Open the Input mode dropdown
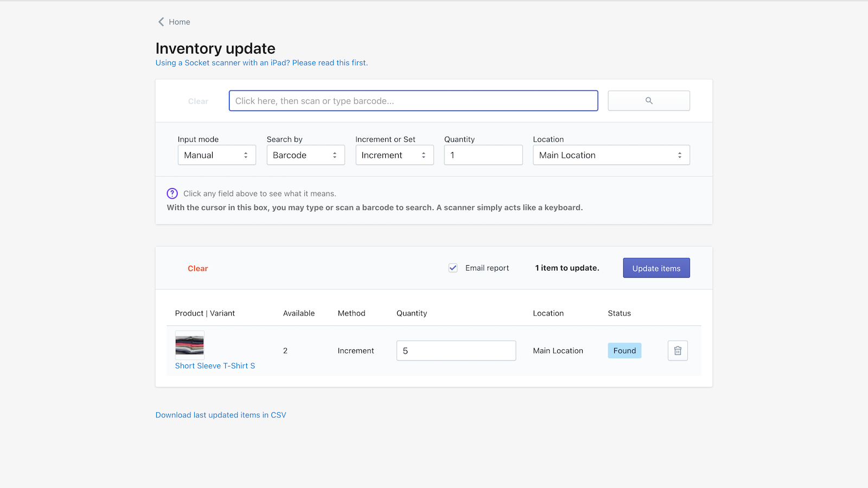 (216, 155)
